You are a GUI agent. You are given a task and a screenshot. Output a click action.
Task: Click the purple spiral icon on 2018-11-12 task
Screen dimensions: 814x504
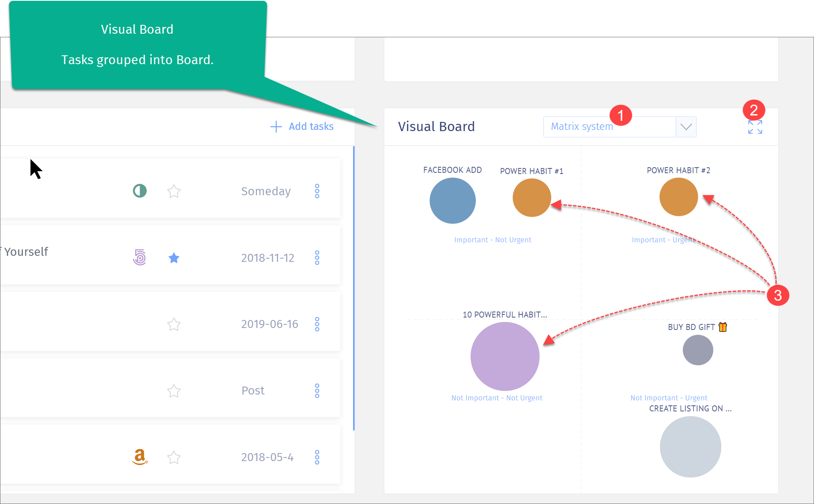tap(140, 257)
